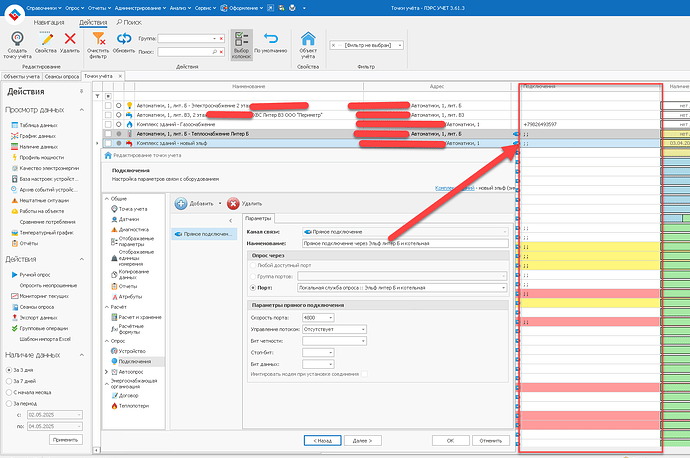Click the < Назад button
The width and height of the screenshot is (690, 458).
(x=322, y=440)
